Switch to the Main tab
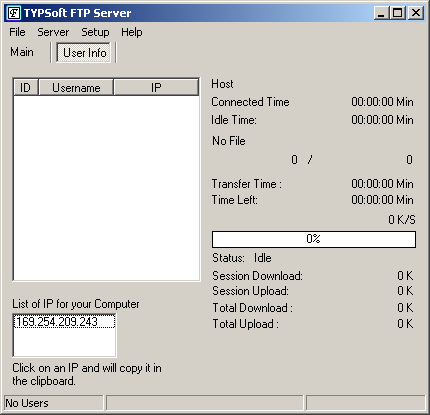This screenshot has height=415, width=430. click(22, 52)
